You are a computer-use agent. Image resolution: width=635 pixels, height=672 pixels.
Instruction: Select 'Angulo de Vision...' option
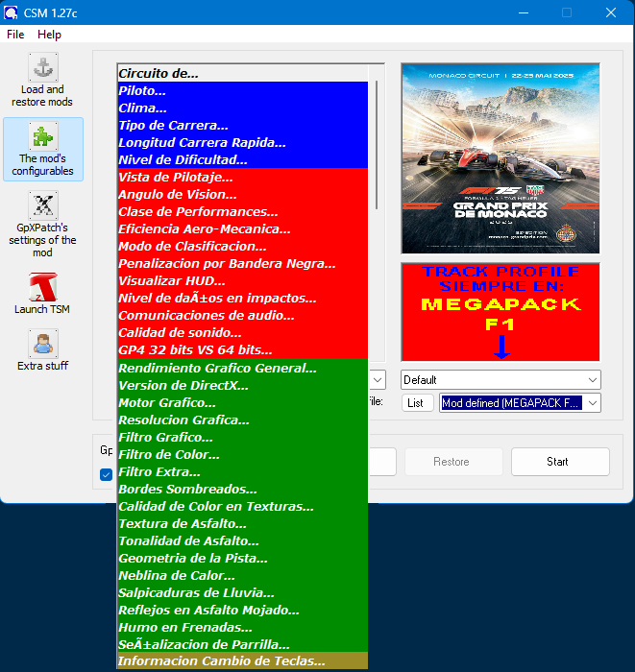pyautogui.click(x=243, y=194)
